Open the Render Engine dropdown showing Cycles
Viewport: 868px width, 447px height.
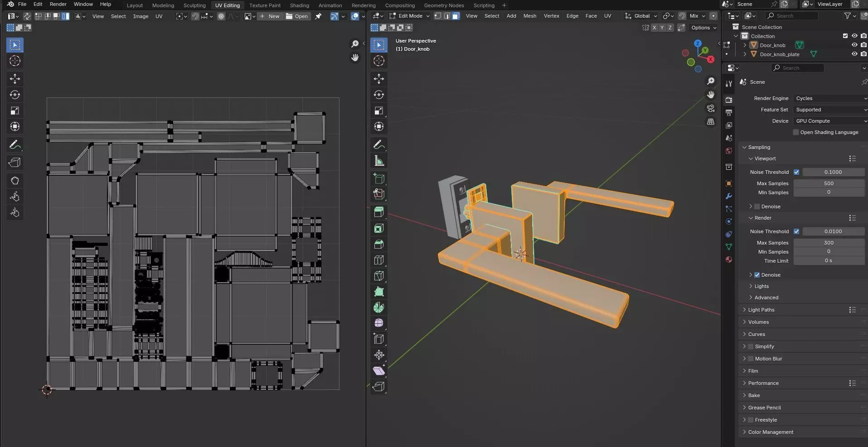(830, 98)
